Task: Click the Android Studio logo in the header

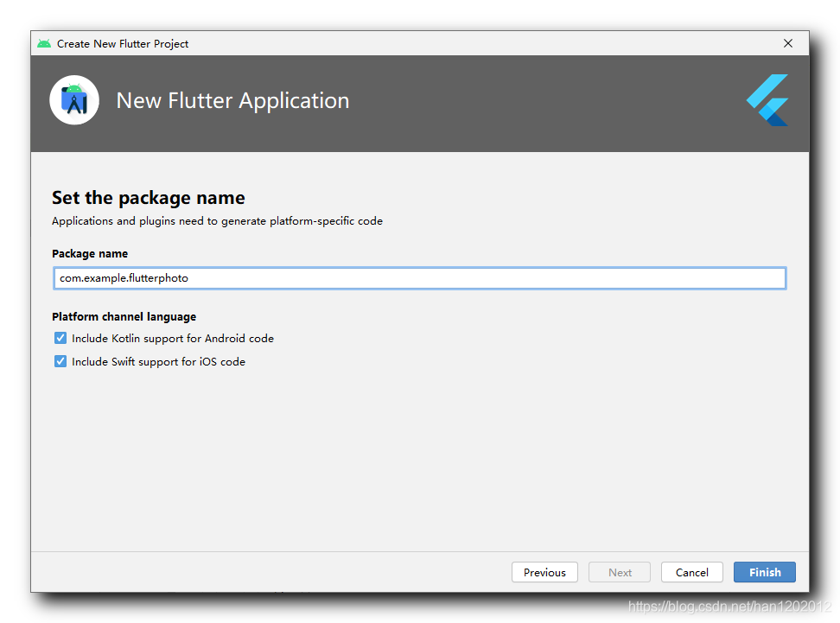Action: coord(74,100)
